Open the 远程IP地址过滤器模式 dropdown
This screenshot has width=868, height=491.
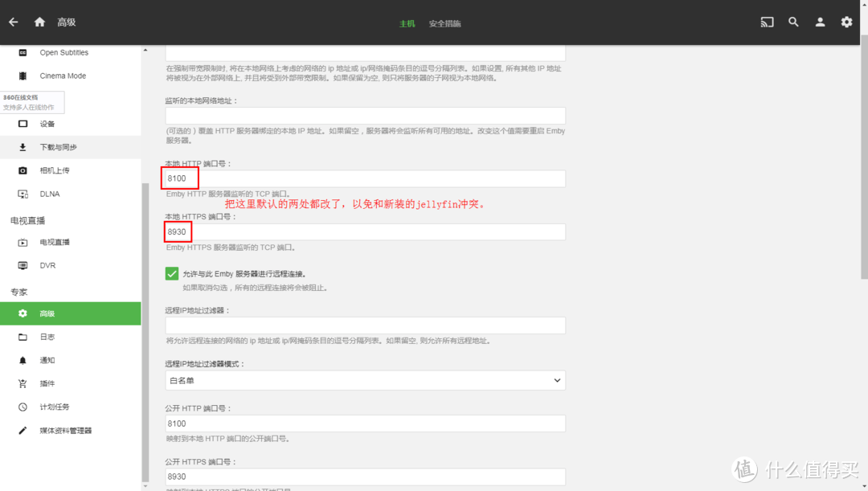(x=366, y=380)
